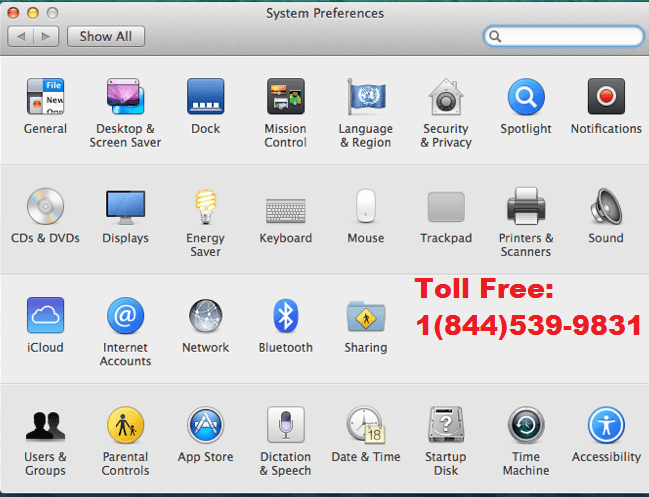
Task: Go forward with the right arrow button
Action: click(x=46, y=36)
